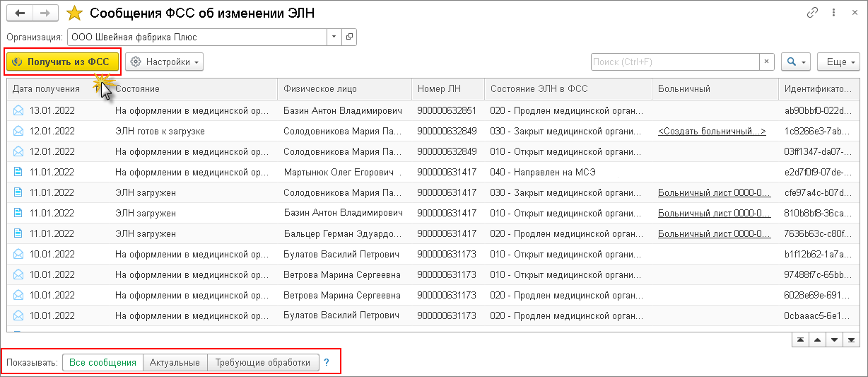Click inside the Поиск search field
This screenshot has height=377, width=868.
(674, 62)
